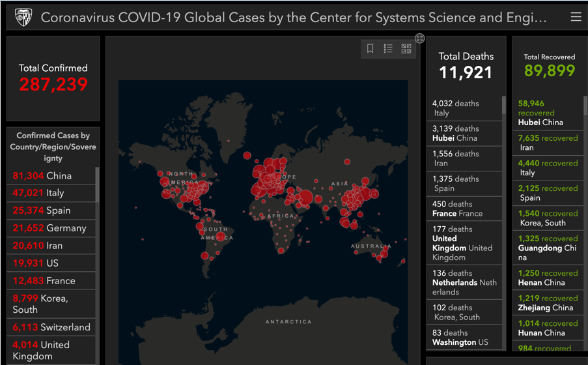Select 7,635 recovered Iran entry

coord(548,143)
